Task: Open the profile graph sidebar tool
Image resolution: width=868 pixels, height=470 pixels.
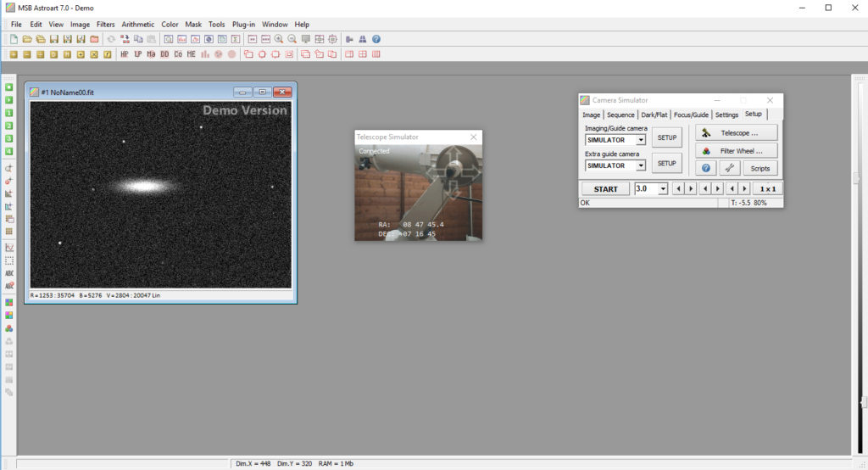Action: (8, 247)
